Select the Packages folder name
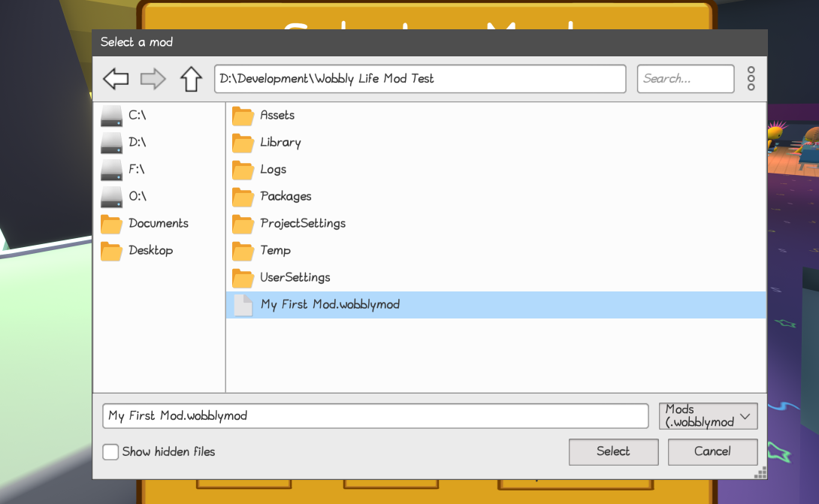The width and height of the screenshot is (819, 504). pos(286,197)
